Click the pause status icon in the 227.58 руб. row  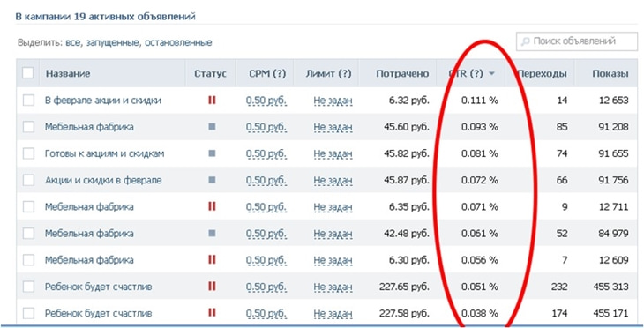(212, 313)
